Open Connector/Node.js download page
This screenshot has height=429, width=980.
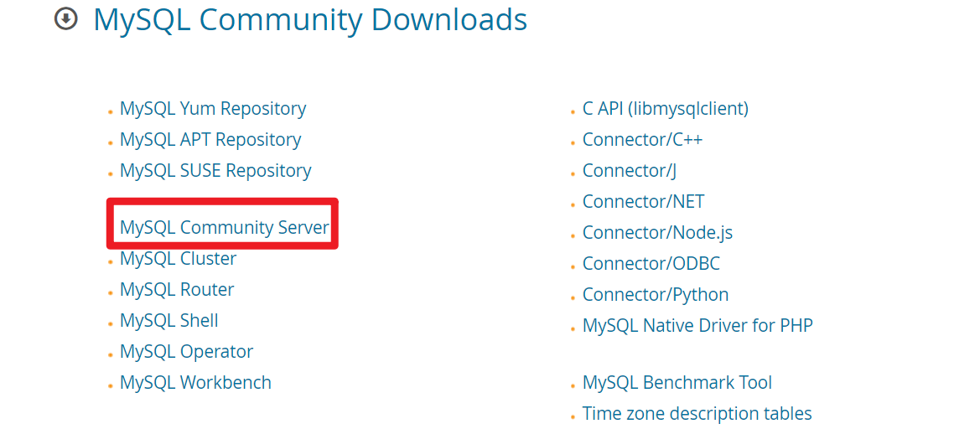(657, 233)
